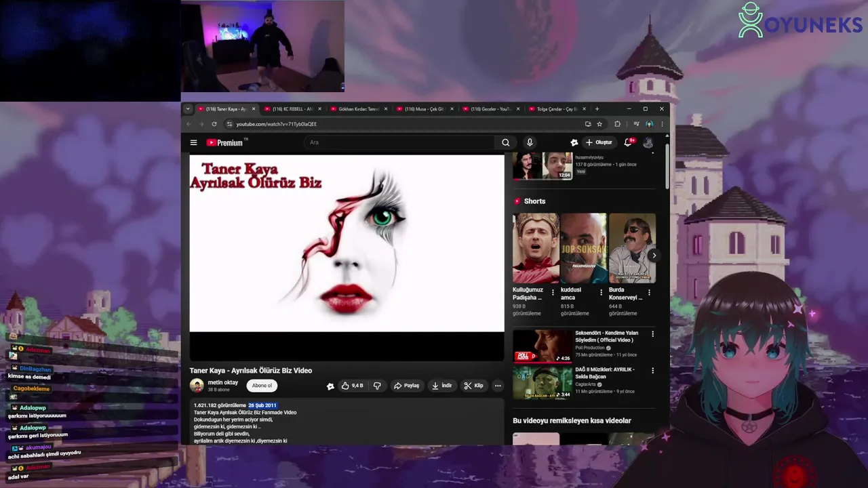This screenshot has height=488, width=868.
Task: Reload the page with the refresh icon
Action: tap(214, 124)
